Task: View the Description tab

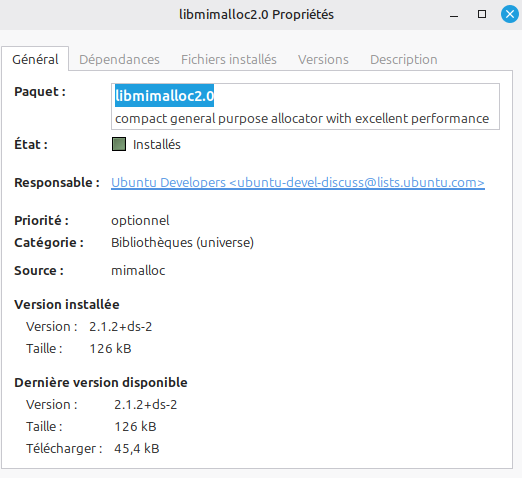Action: (x=403, y=59)
